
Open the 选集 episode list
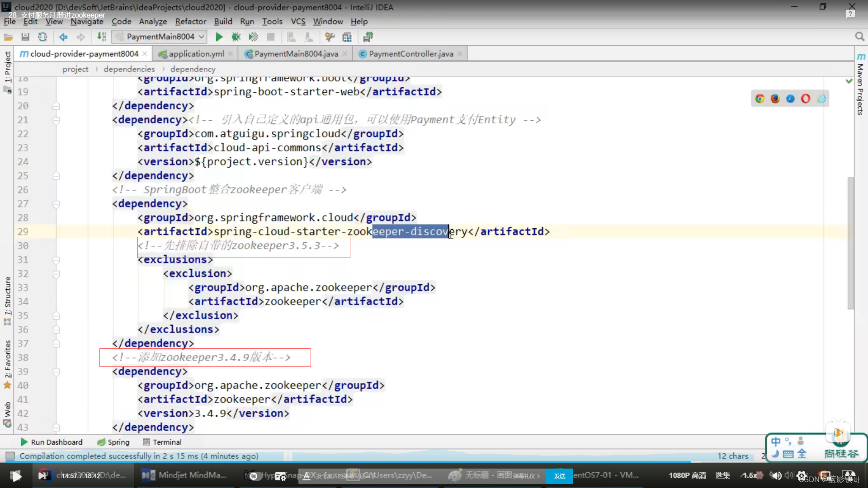(x=722, y=475)
